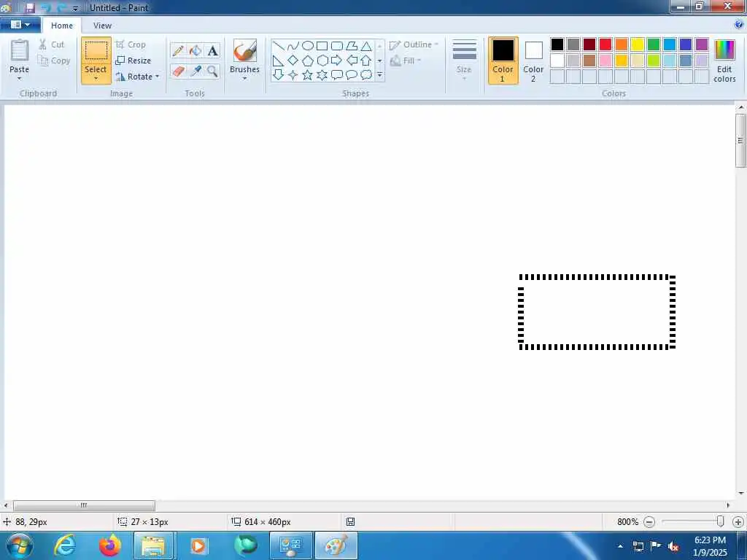Select the Six-point star shape
This screenshot has width=747, height=560.
click(322, 75)
